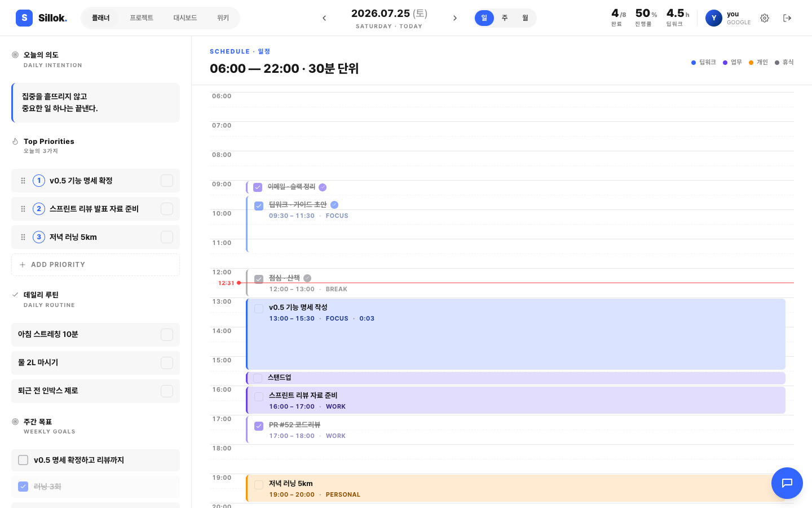Open the chat bubble button

[787, 483]
